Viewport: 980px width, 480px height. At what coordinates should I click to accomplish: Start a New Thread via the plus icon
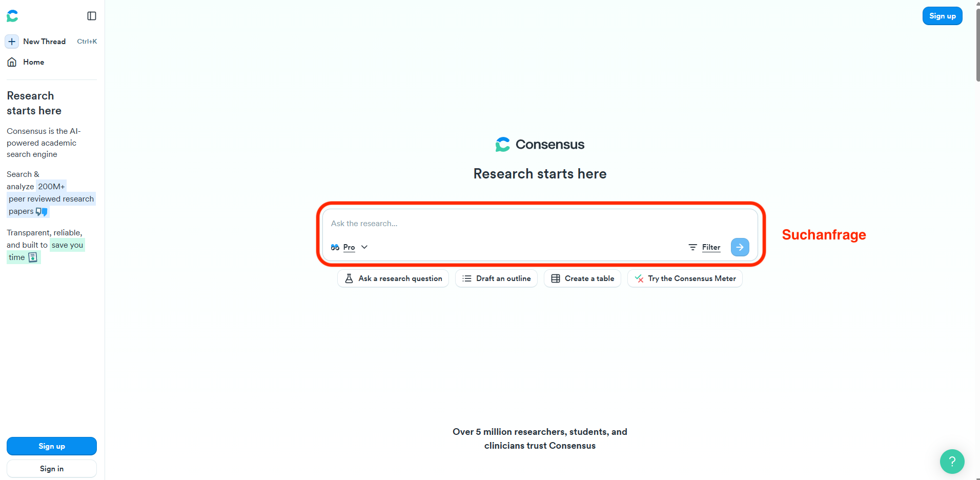coord(12,42)
